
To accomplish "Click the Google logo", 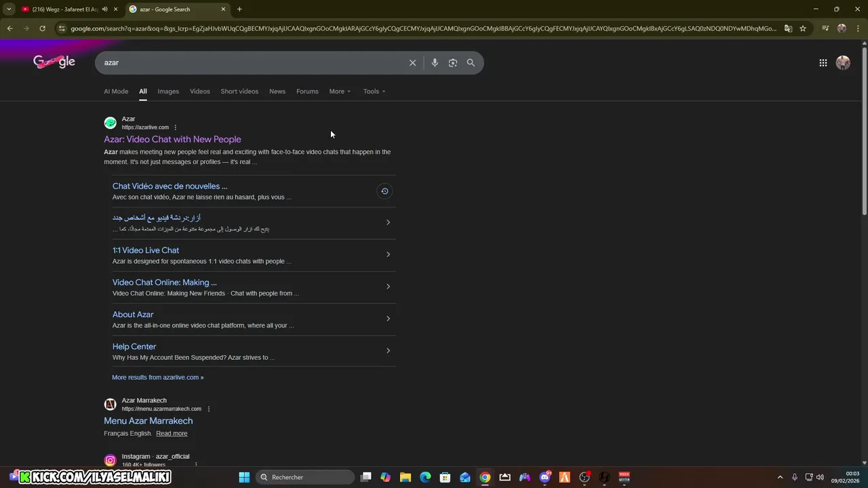I will [54, 62].
